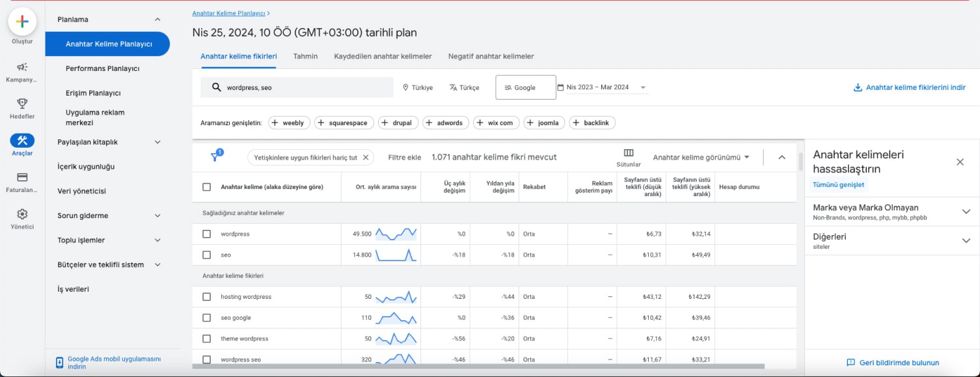The width and height of the screenshot is (980, 377).
Task: Add joomla to expand search
Action: 544,122
